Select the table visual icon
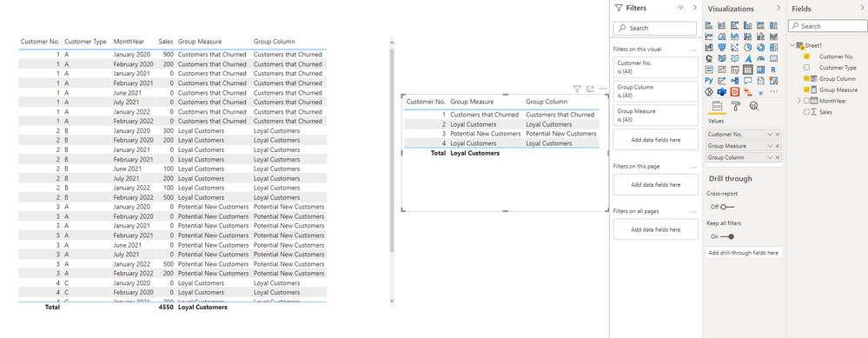This screenshot has height=338, width=868. (748, 70)
